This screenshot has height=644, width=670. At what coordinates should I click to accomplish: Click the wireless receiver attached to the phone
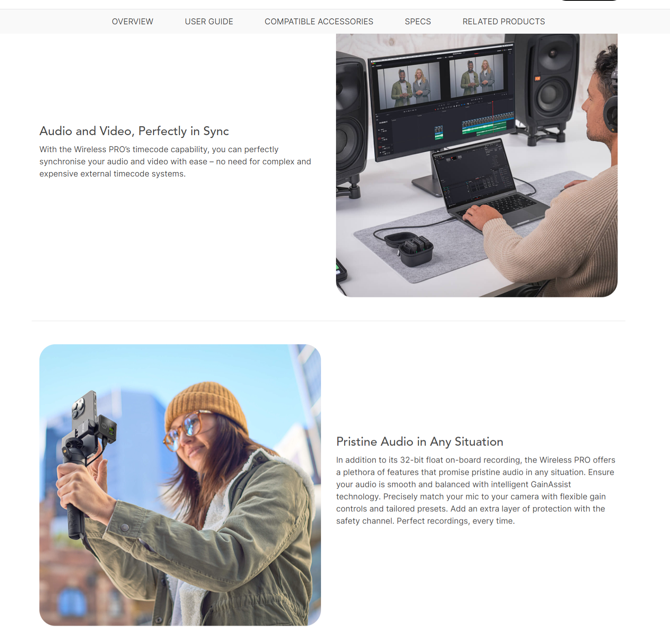point(106,430)
